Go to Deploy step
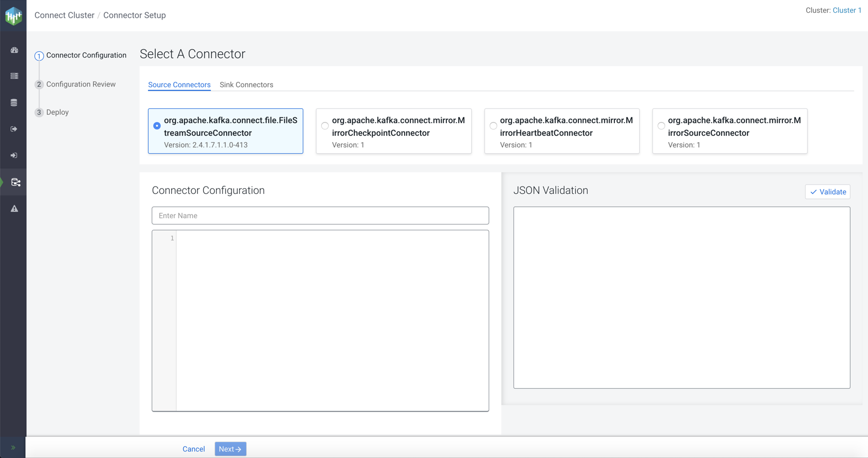Image resolution: width=868 pixels, height=458 pixels. click(x=52, y=112)
